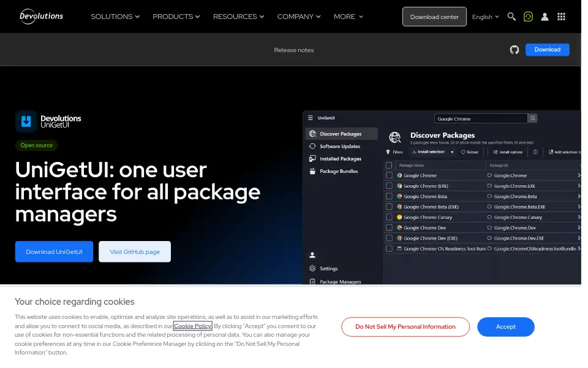This screenshot has width=588, height=368.
Task: Click the Download UniGetUI button
Action: 54,251
